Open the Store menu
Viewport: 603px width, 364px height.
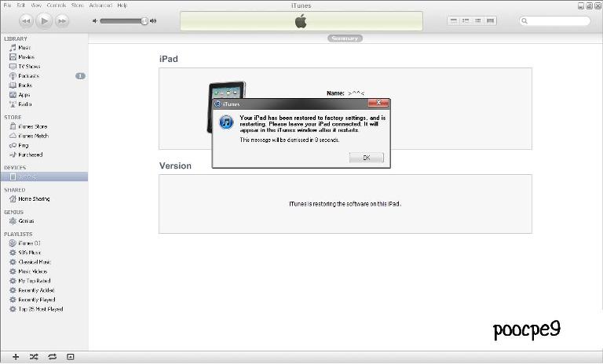pyautogui.click(x=77, y=5)
